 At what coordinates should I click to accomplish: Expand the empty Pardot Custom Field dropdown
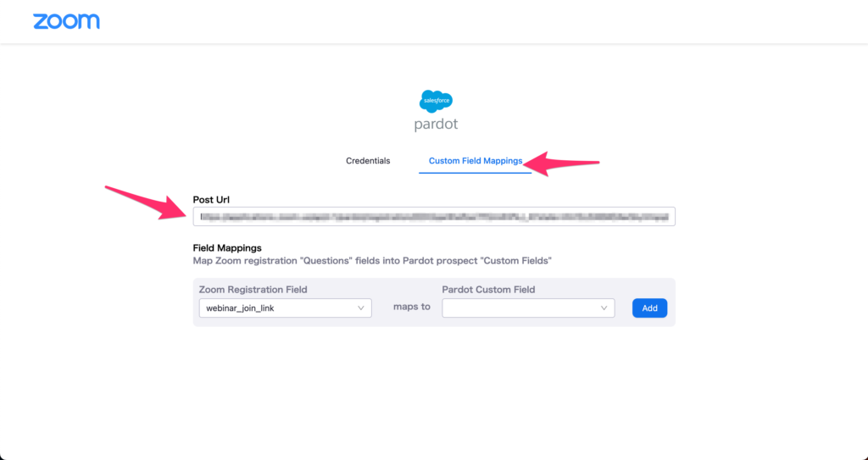[x=528, y=308]
